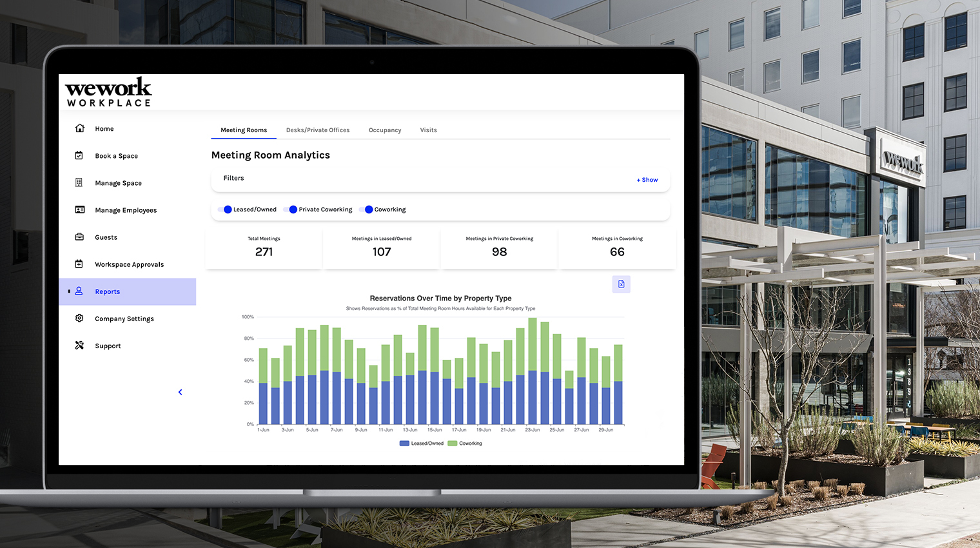This screenshot has height=548, width=980.
Task: Click the Support tools icon
Action: (79, 346)
